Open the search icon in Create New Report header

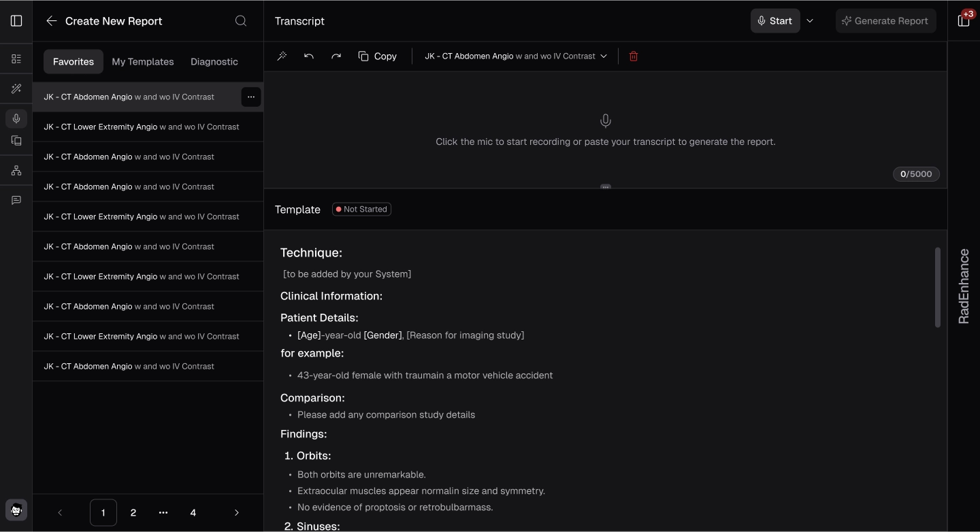241,21
